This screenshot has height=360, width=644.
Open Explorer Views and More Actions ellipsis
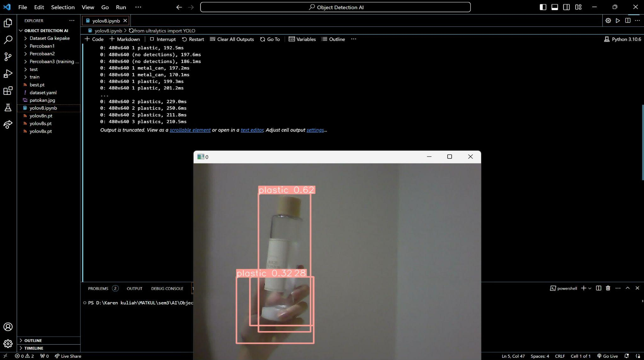click(x=72, y=20)
